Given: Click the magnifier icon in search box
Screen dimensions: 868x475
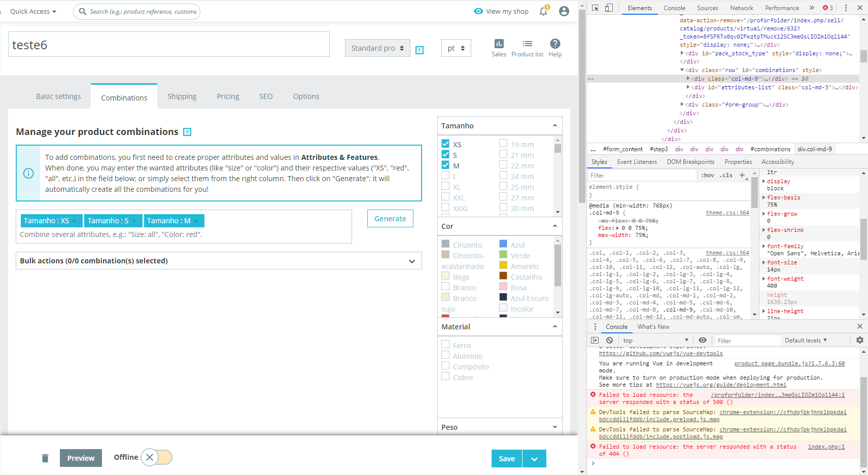Looking at the screenshot, I should (83, 11).
